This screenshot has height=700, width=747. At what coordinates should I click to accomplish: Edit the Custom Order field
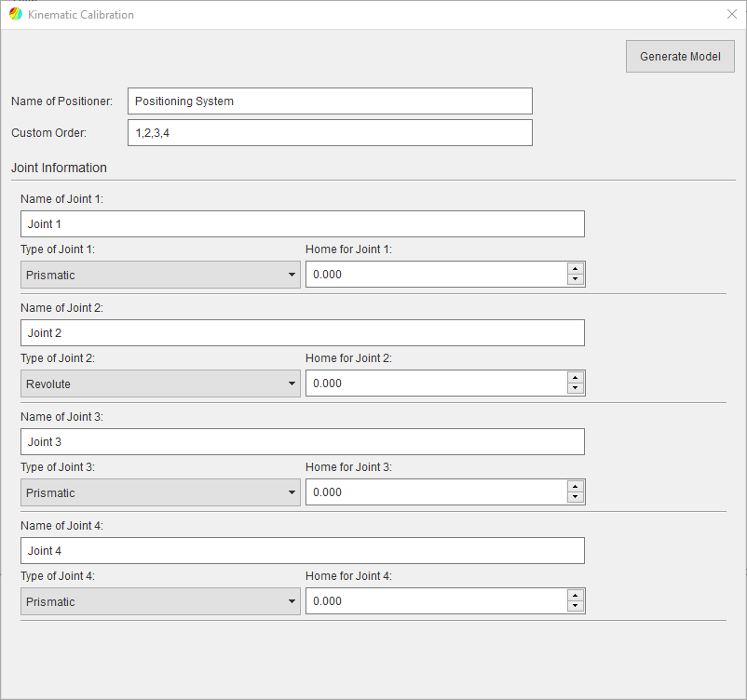[x=330, y=133]
